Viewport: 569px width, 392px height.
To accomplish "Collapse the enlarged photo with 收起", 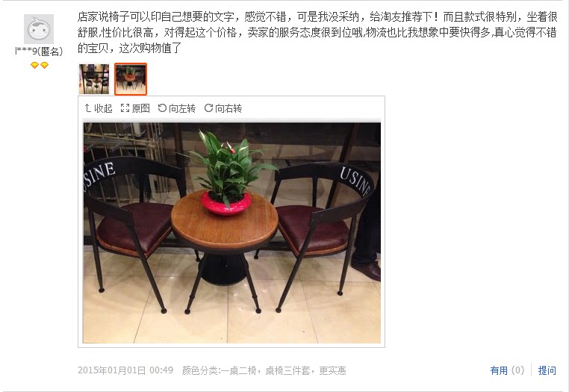I will tap(99, 108).
